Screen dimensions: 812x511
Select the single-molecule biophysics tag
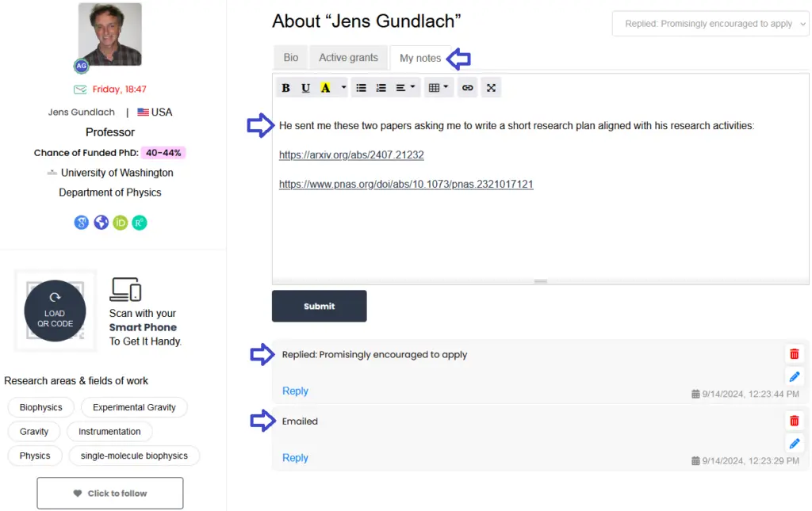[134, 456]
